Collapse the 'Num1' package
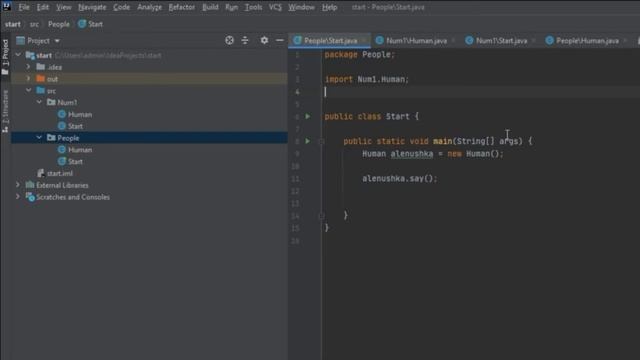The image size is (640, 360). [x=39, y=102]
